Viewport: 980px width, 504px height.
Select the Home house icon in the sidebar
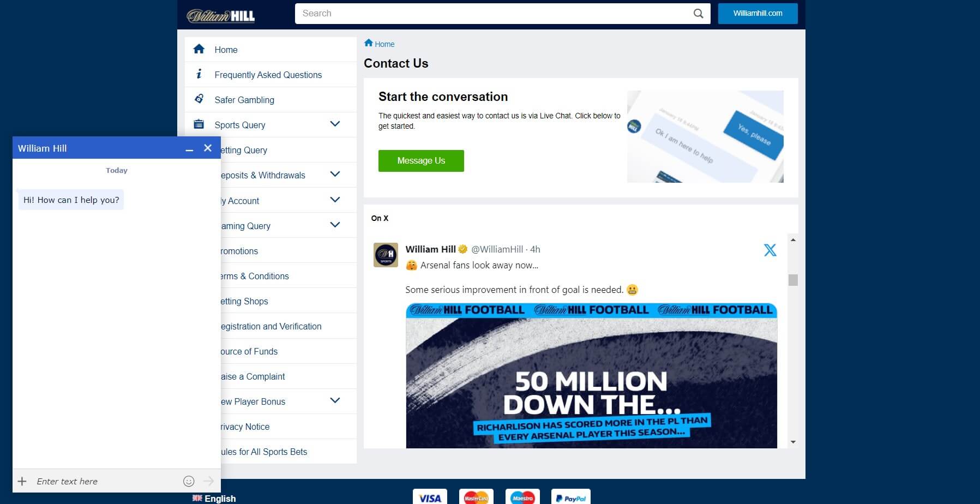coord(199,49)
